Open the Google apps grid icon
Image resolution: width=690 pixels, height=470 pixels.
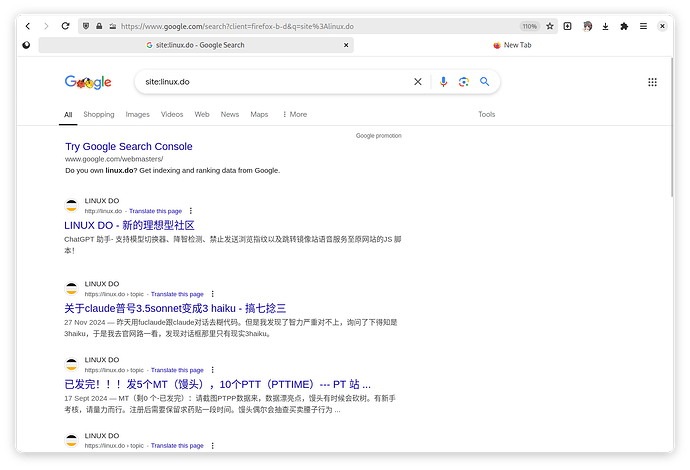point(652,82)
